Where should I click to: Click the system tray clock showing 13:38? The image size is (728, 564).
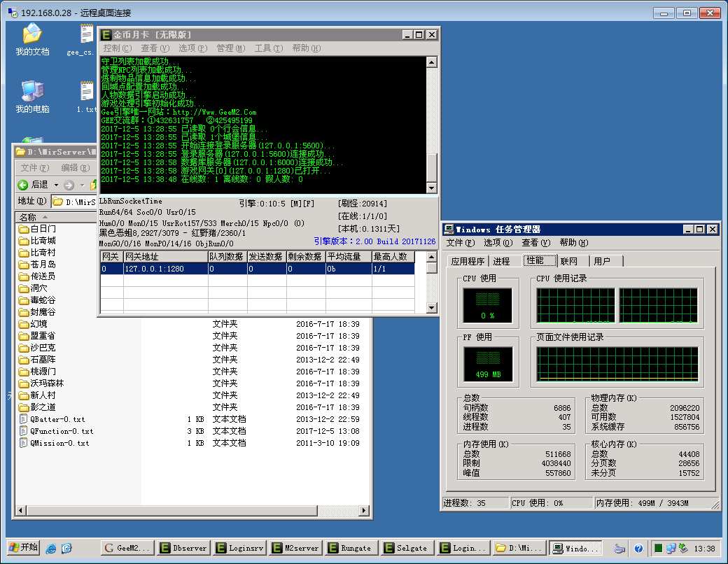(x=704, y=549)
